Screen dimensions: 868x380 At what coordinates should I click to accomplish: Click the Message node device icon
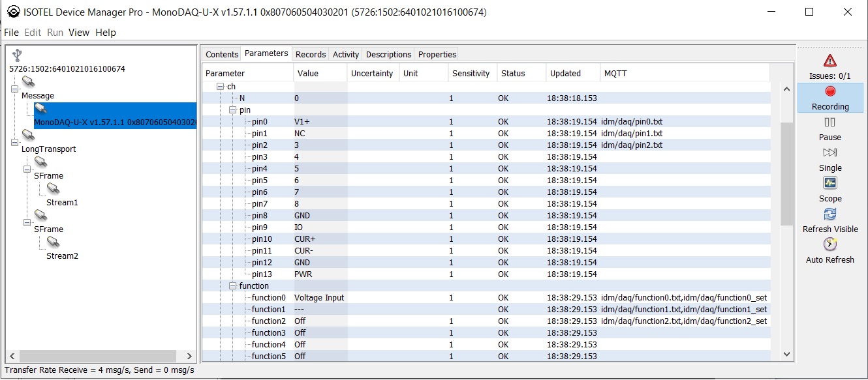[x=28, y=81]
